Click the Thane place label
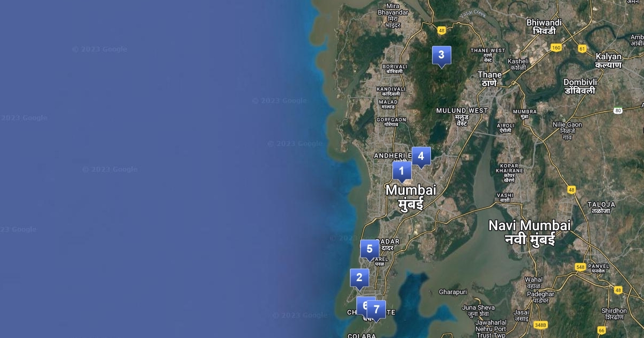Image resolution: width=644 pixels, height=338 pixels. 489,78
